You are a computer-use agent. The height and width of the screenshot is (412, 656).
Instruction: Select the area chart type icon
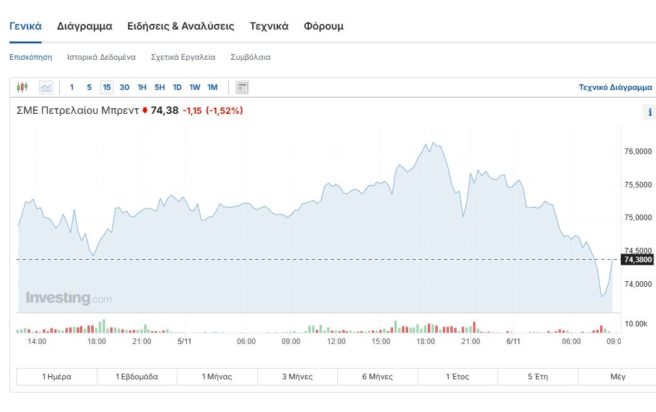click(45, 88)
